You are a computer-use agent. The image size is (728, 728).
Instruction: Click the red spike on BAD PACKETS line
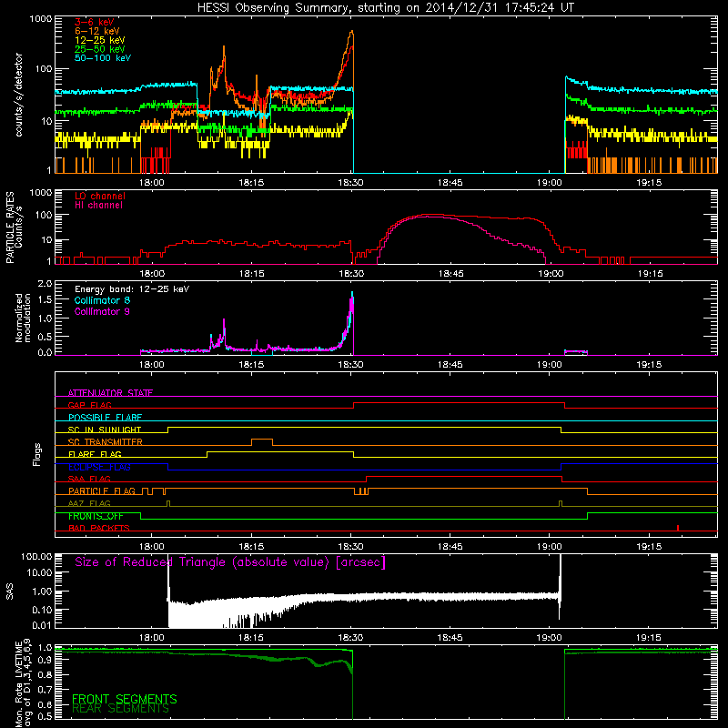[x=678, y=528]
